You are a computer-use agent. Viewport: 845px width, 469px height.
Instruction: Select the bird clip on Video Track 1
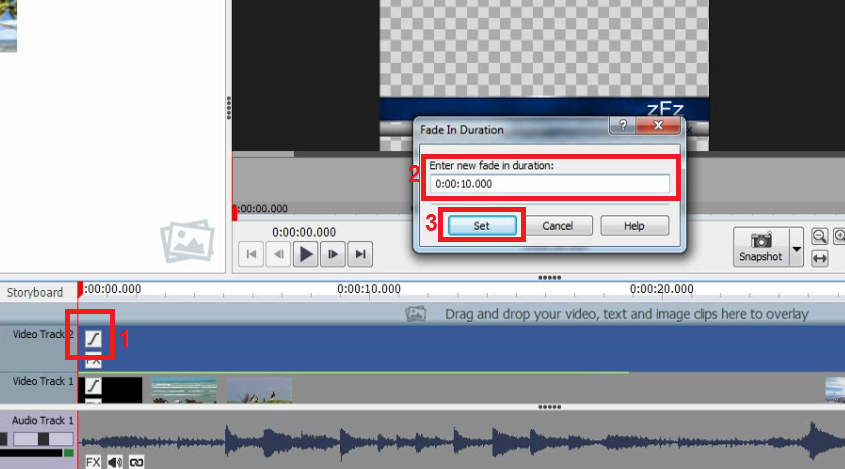click(x=259, y=390)
